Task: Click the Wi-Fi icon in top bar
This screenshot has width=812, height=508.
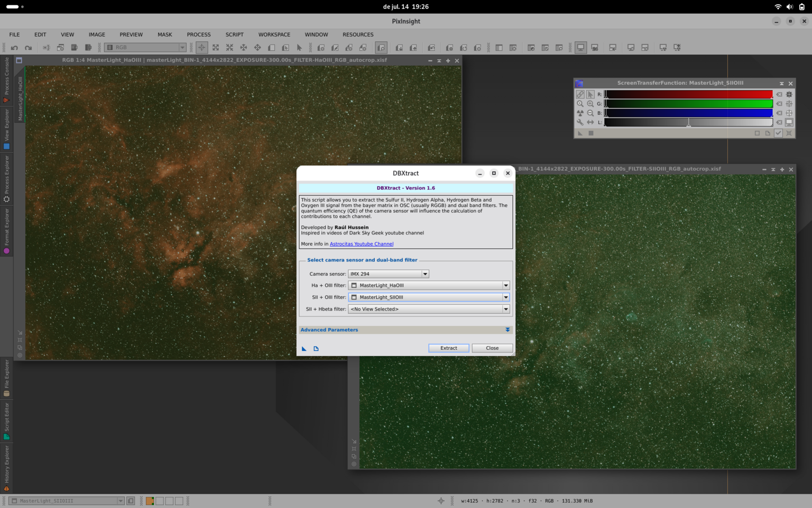Action: (x=778, y=7)
